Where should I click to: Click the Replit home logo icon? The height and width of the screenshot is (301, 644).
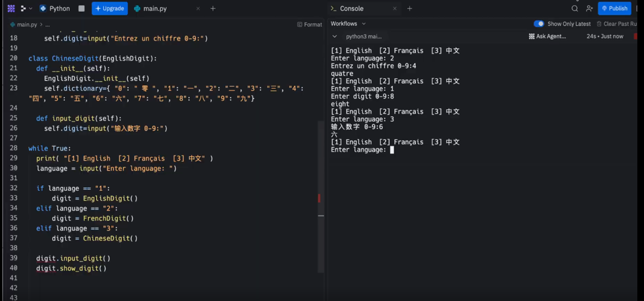coord(11,9)
